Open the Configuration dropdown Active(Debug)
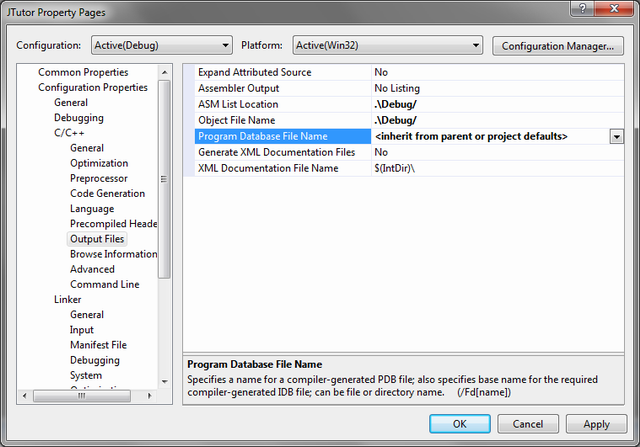 click(162, 45)
